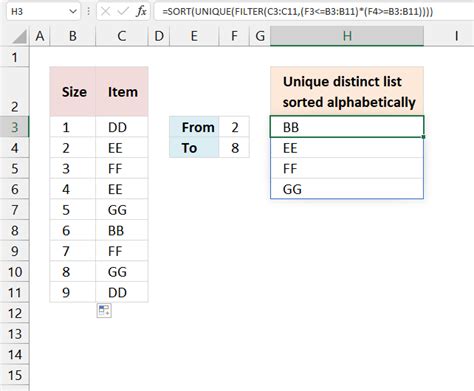Click the Name Box showing H3
The width and height of the screenshot is (474, 391).
pos(43,12)
